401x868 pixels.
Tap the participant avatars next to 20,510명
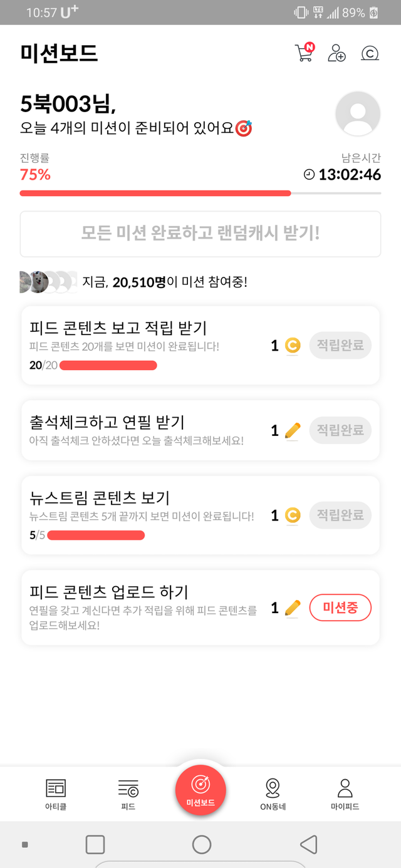point(47,282)
